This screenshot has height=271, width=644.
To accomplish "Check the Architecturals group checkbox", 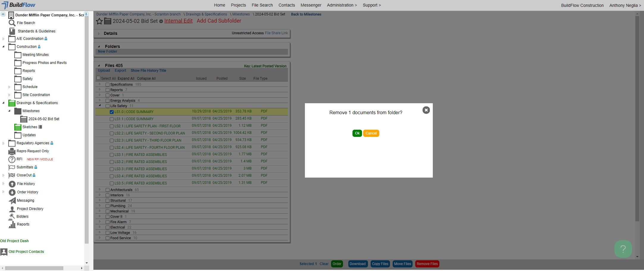I will pos(107,190).
